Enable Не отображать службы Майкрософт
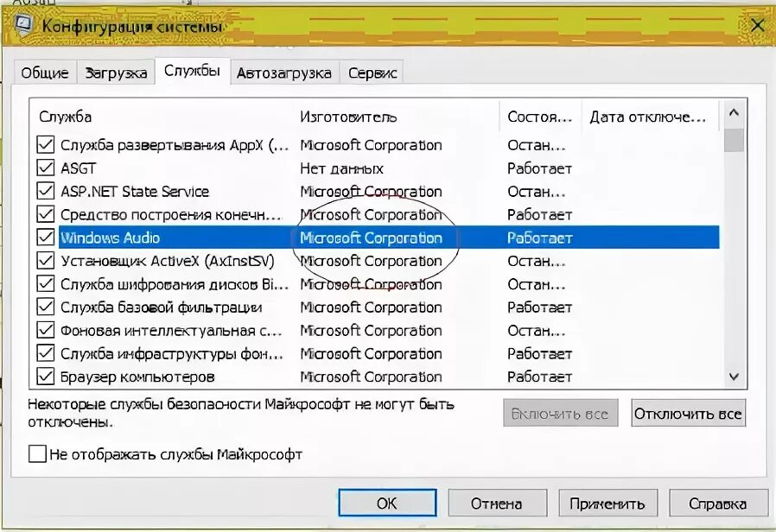The image size is (776, 532). coord(37,453)
